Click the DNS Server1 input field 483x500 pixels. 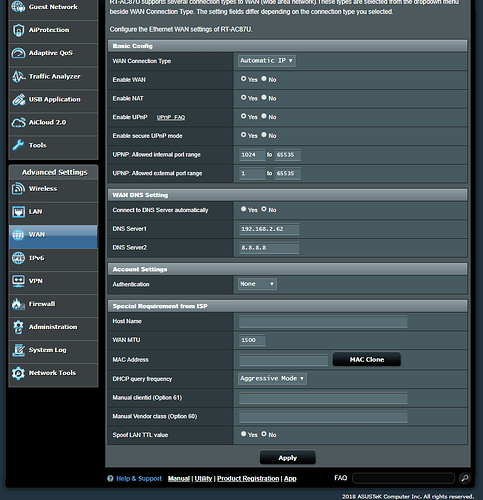(269, 229)
